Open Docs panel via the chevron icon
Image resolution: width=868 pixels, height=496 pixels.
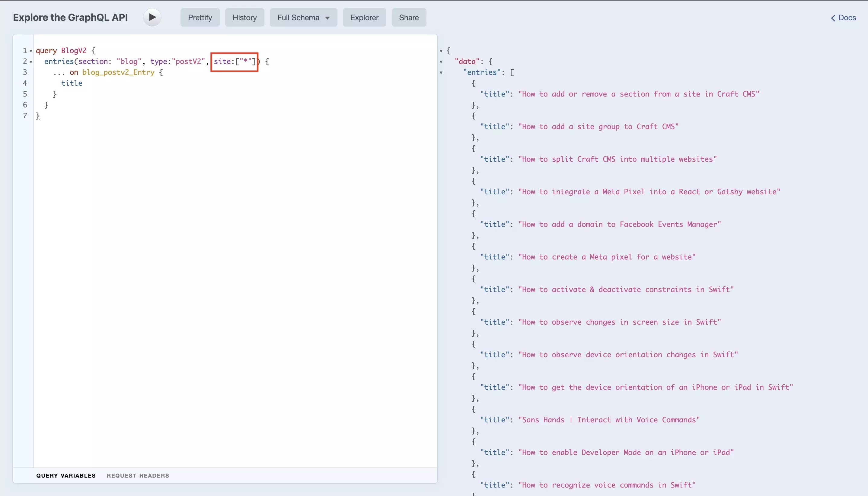pos(833,17)
